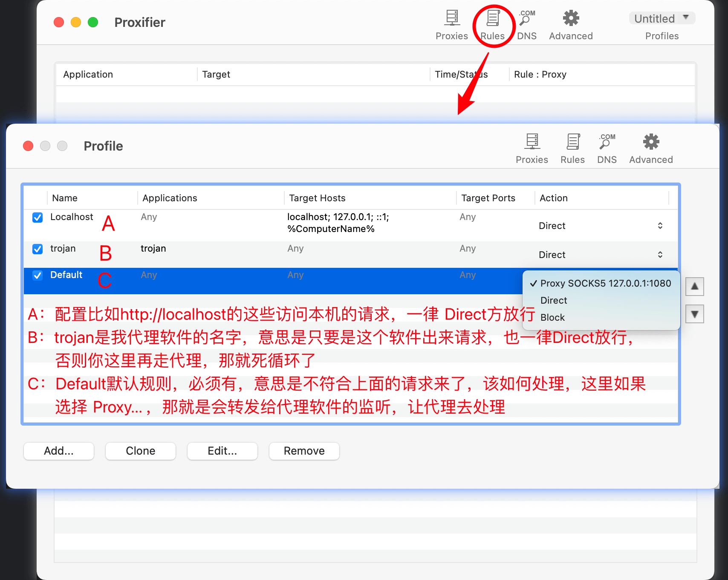
Task: Select Block in the action menu
Action: tap(552, 318)
